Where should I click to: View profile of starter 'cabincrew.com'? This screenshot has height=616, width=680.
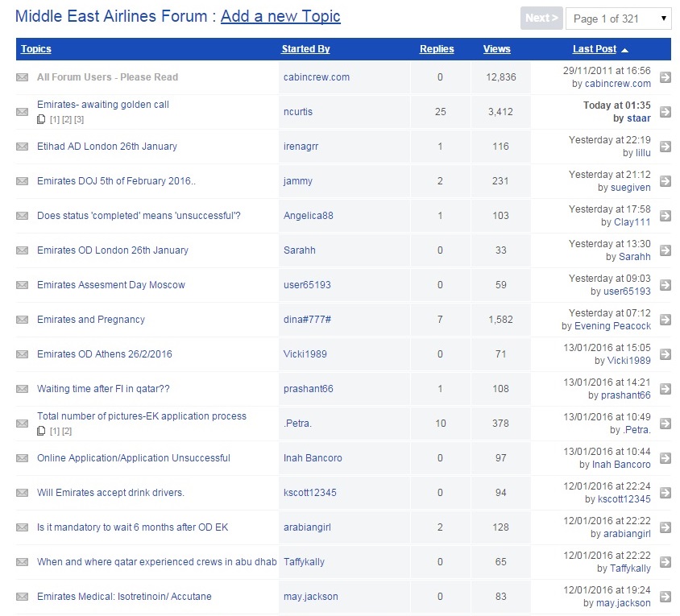(x=317, y=77)
